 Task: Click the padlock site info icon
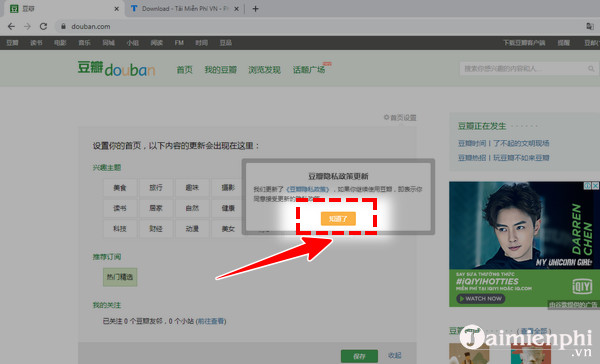point(63,26)
